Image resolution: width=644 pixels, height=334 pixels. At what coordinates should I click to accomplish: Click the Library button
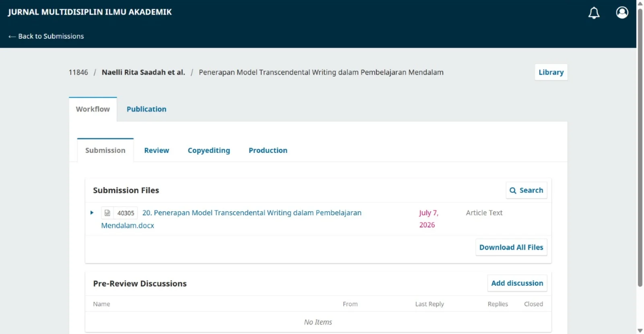(x=551, y=72)
